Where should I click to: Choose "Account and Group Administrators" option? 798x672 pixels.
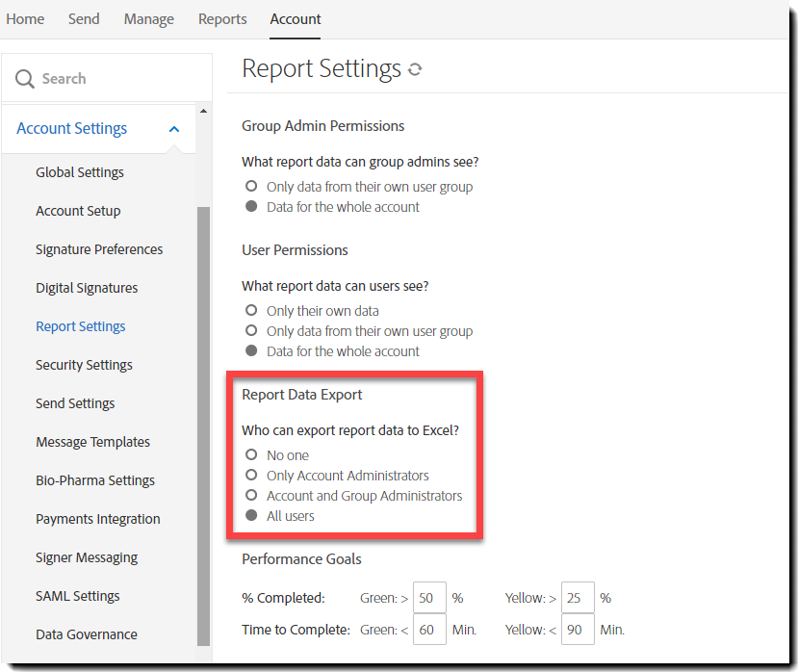(x=251, y=495)
